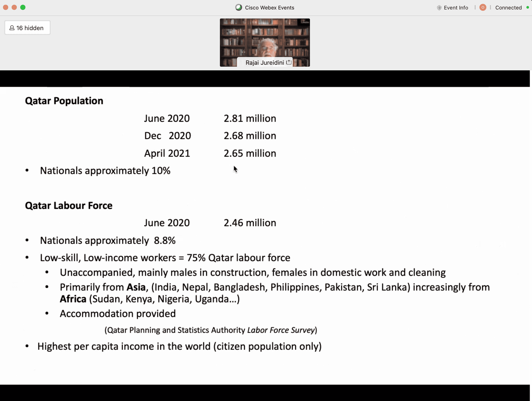This screenshot has height=401, width=532.
Task: Click 'Nationals approximately 8.8%' bullet
Action: click(x=108, y=241)
